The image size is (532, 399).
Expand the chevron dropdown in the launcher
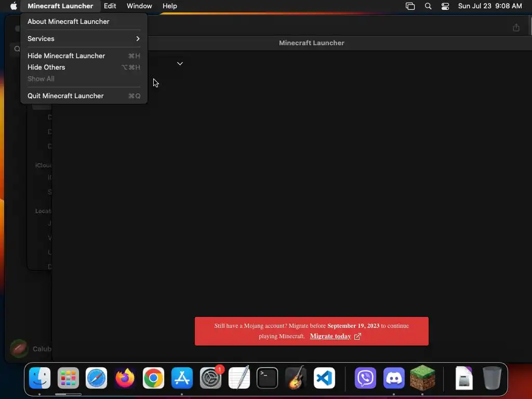[180, 63]
